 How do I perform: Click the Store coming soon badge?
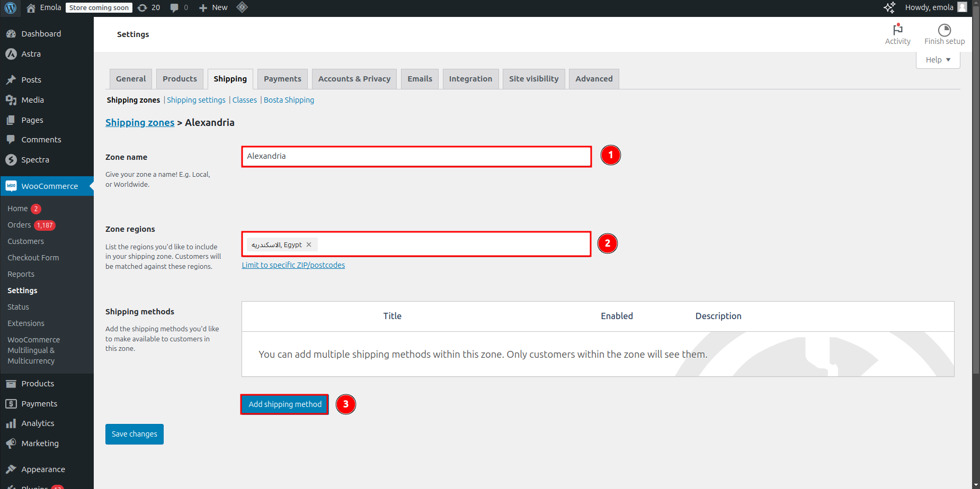pyautogui.click(x=99, y=8)
